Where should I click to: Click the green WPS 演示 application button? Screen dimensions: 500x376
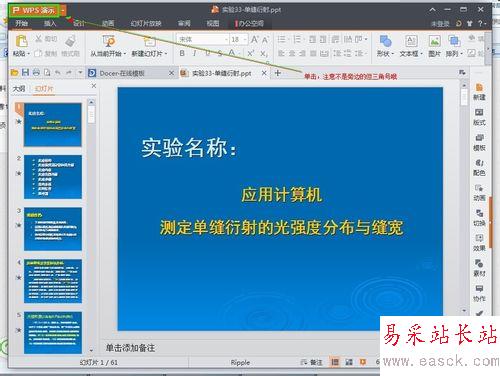[34, 11]
